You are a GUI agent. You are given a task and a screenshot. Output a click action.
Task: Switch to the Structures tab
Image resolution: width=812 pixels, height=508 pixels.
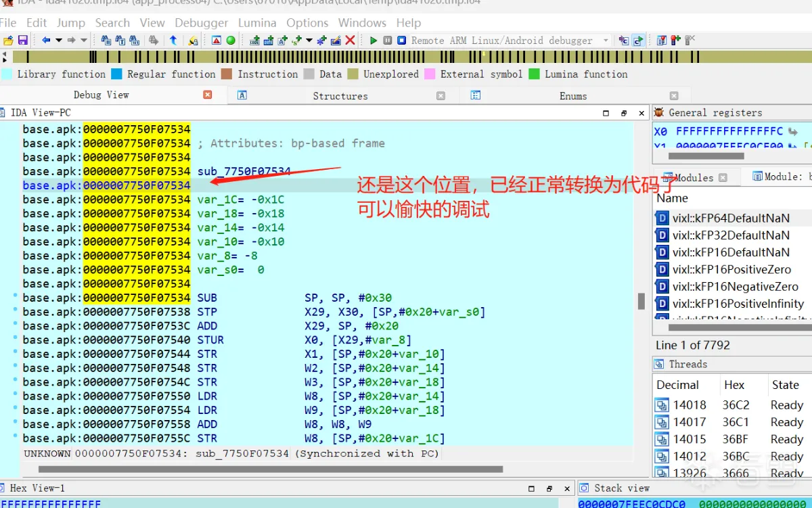click(340, 95)
